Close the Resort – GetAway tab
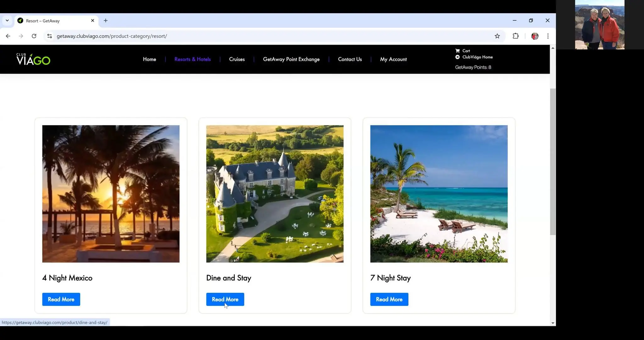The height and width of the screenshot is (340, 644). coord(92,21)
